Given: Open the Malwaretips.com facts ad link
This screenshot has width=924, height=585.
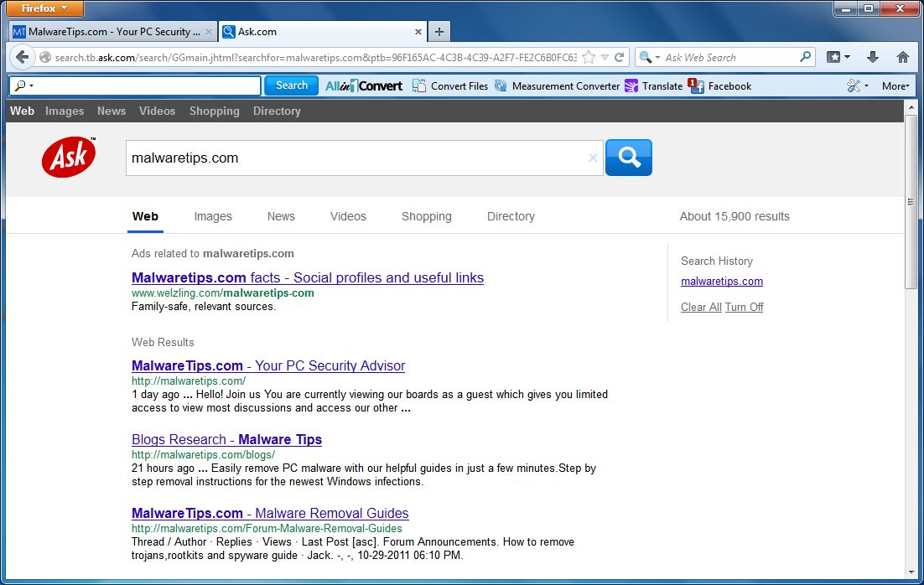Looking at the screenshot, I should [308, 277].
